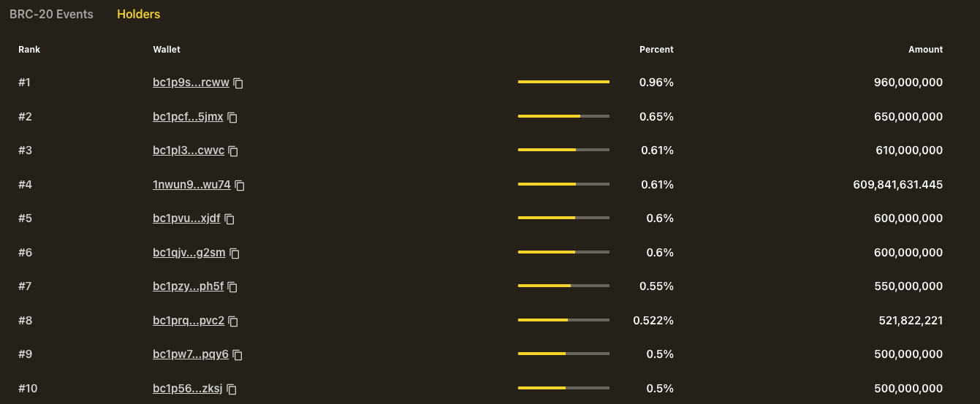Open the 1nwun9...wu74 wallet link
Image resolution: width=980 pixels, height=404 pixels.
[191, 185]
